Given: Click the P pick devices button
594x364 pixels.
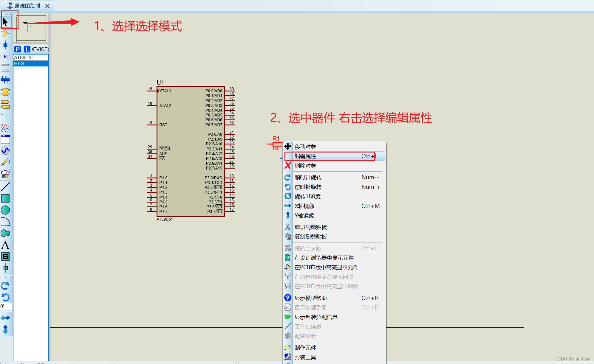Looking at the screenshot, I should [x=18, y=49].
